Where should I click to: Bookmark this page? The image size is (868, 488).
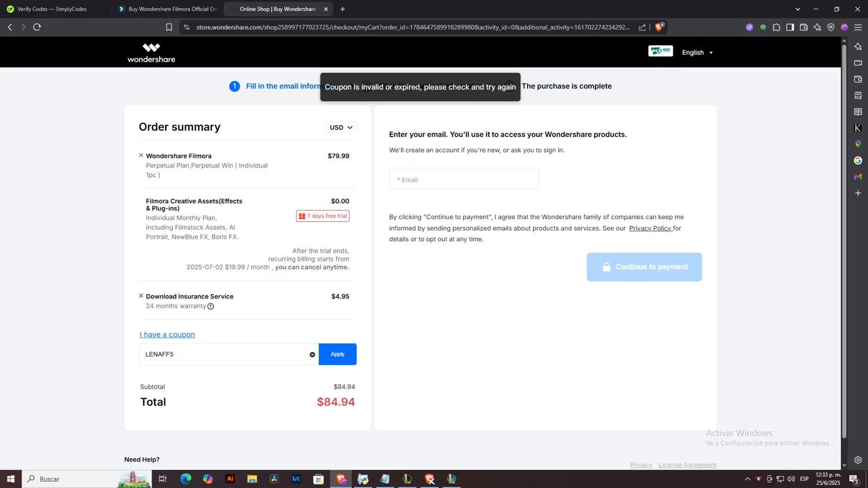169,27
